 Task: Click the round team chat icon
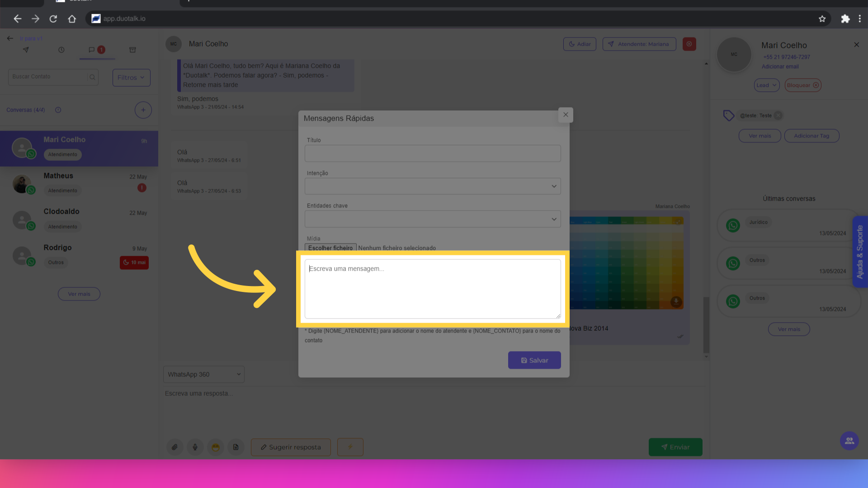coord(849,441)
